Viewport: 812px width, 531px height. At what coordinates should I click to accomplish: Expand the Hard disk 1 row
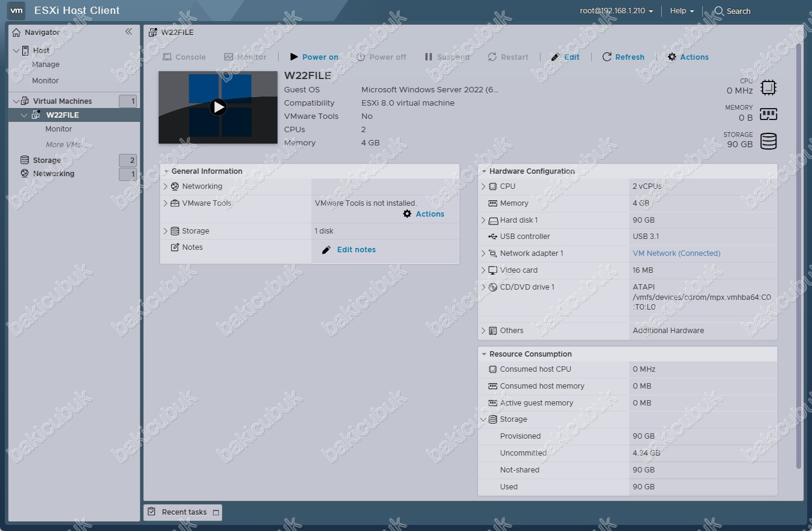(483, 220)
